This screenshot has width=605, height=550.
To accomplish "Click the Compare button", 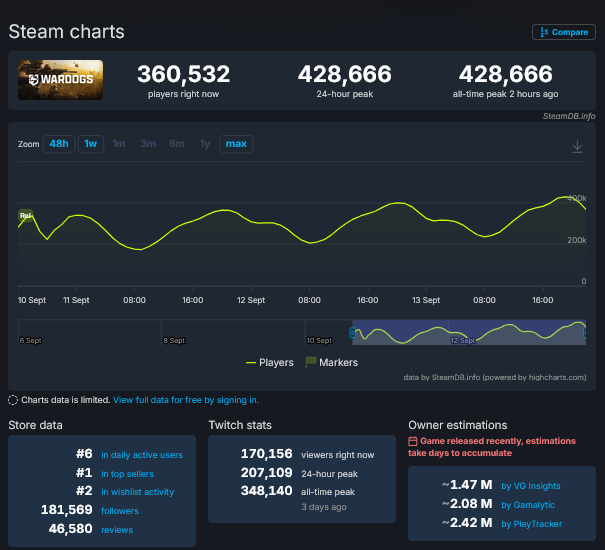I will click(x=563, y=32).
